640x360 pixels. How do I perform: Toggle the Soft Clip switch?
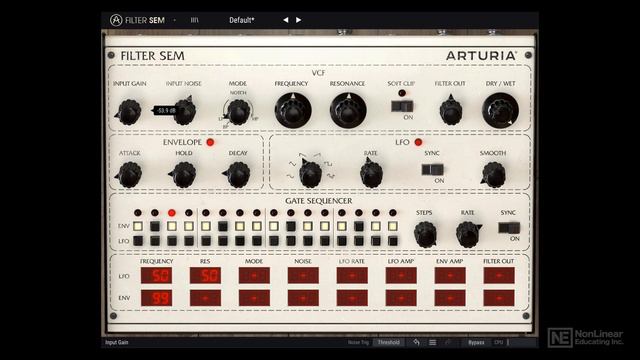coord(402,107)
